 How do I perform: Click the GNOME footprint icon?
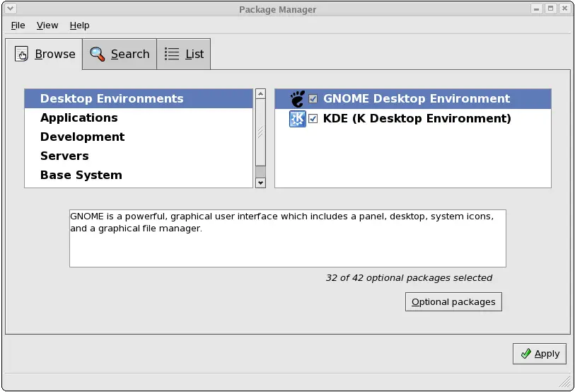[297, 99]
